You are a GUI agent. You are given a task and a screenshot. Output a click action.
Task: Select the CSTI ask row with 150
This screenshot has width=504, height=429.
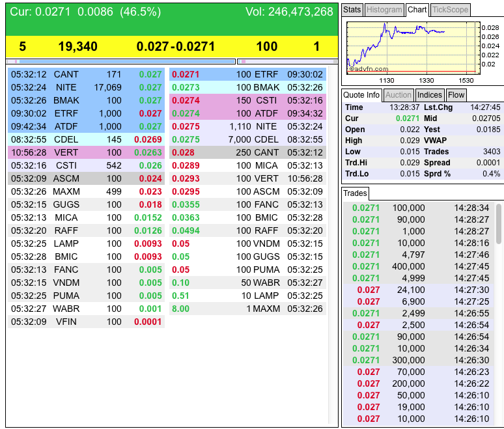pyautogui.click(x=247, y=101)
